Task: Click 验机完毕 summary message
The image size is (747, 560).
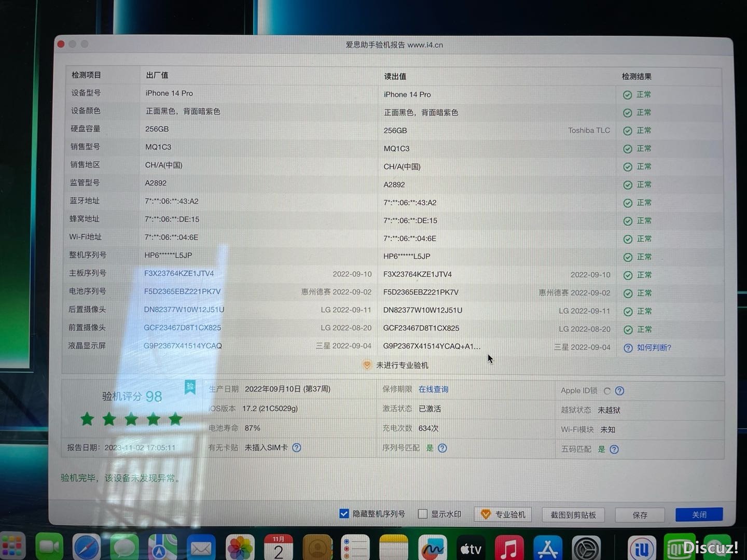Action: point(120,478)
